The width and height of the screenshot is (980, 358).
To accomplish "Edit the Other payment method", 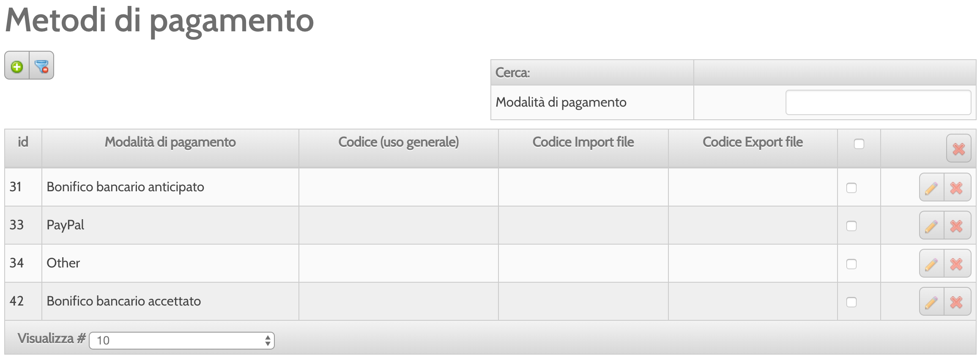I will [x=931, y=264].
